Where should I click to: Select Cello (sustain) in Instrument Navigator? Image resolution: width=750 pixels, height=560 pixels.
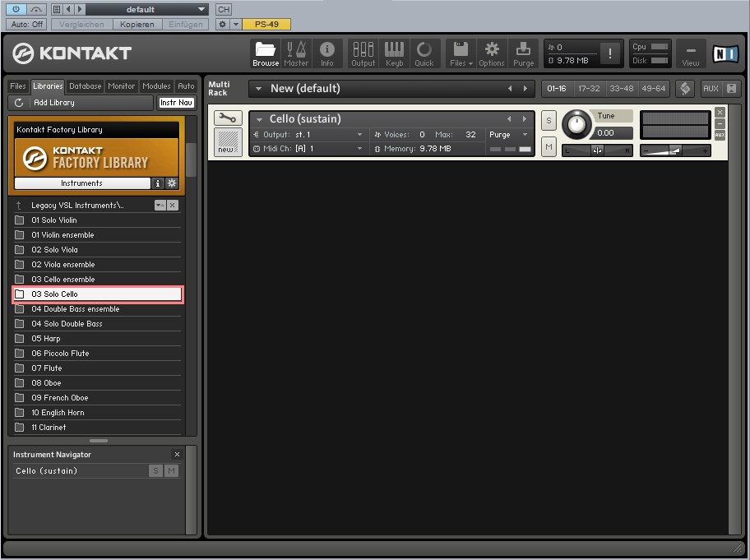(46, 471)
